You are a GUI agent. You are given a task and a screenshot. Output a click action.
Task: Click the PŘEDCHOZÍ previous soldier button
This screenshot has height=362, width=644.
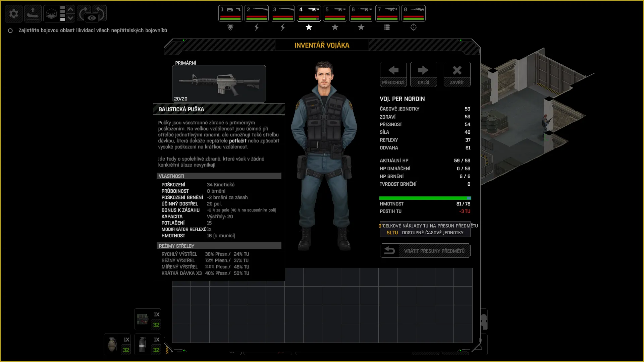coord(393,74)
